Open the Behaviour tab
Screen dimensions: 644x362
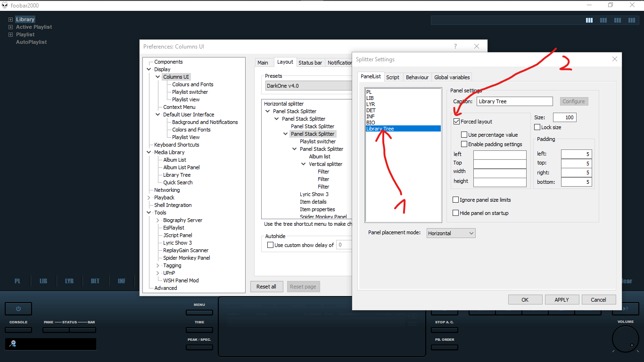coord(417,77)
